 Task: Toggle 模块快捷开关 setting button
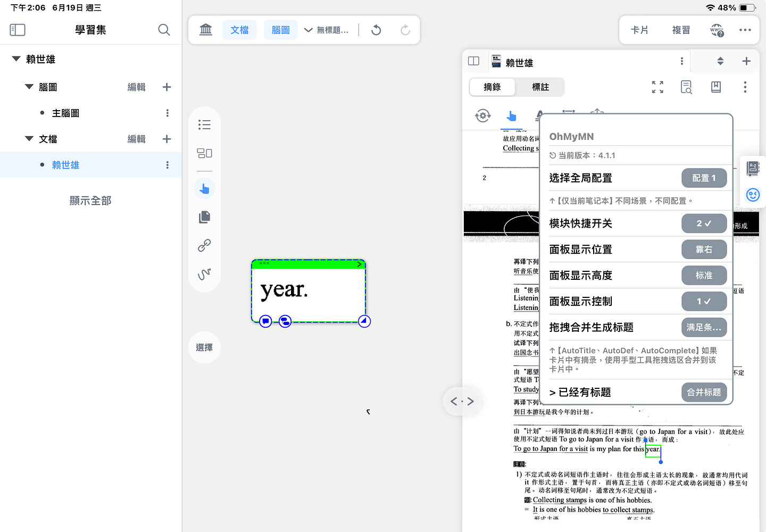click(704, 223)
